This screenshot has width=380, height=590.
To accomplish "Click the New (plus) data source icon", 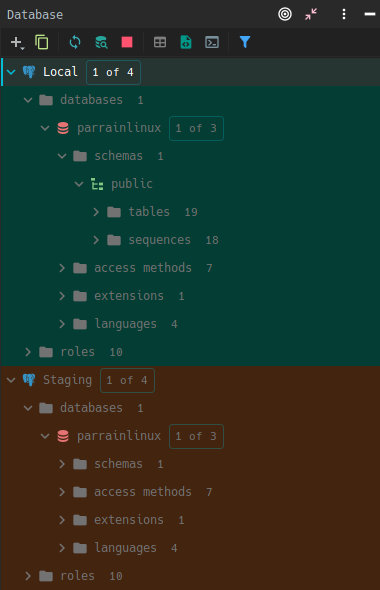I will tap(17, 42).
